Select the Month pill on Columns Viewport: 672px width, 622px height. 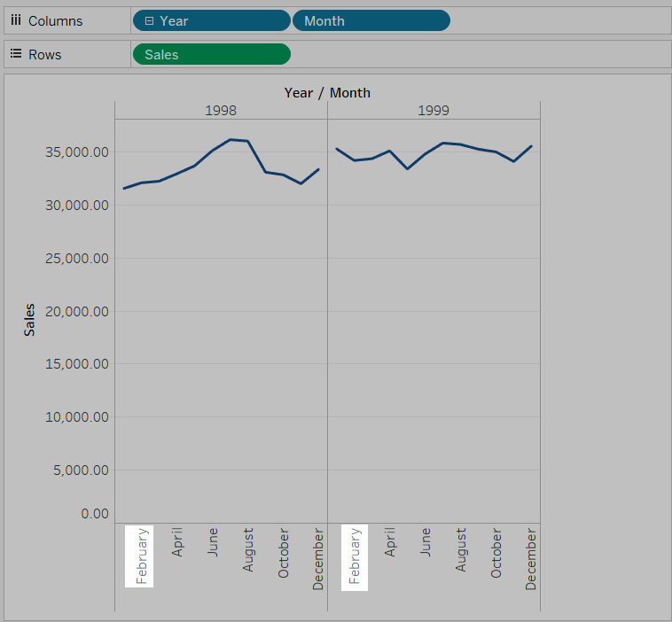[x=372, y=20]
